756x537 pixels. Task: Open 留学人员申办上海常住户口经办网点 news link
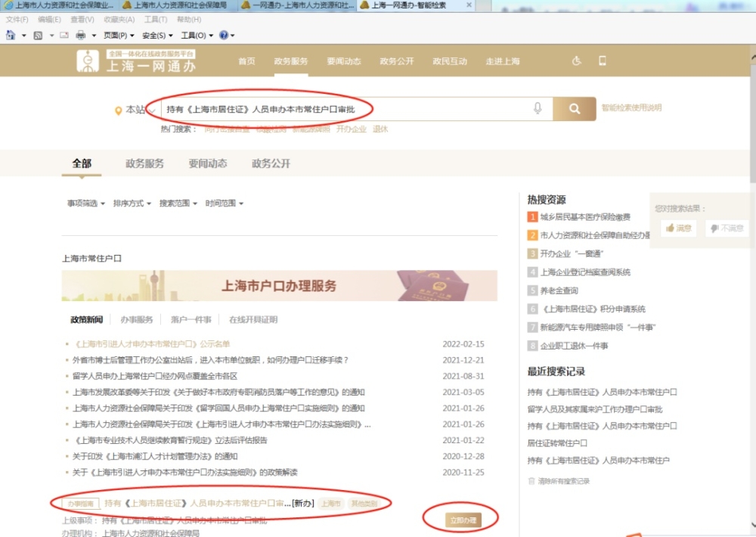(x=155, y=376)
